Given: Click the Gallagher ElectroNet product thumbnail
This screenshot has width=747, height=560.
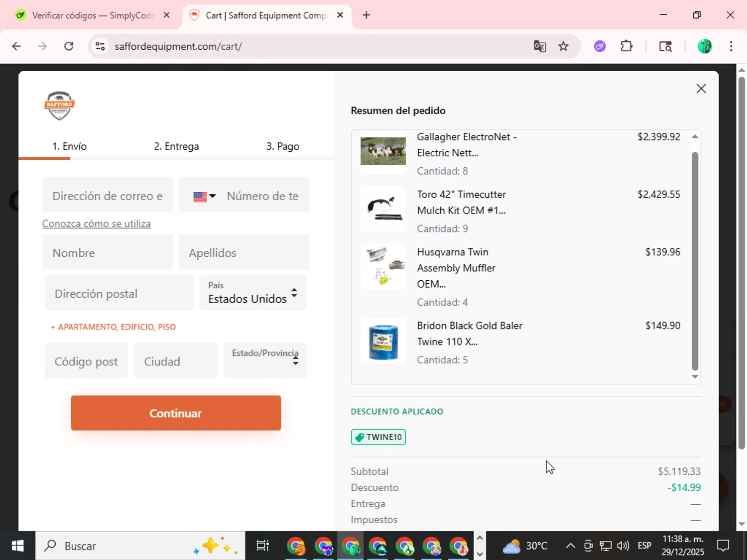Looking at the screenshot, I should [x=383, y=151].
